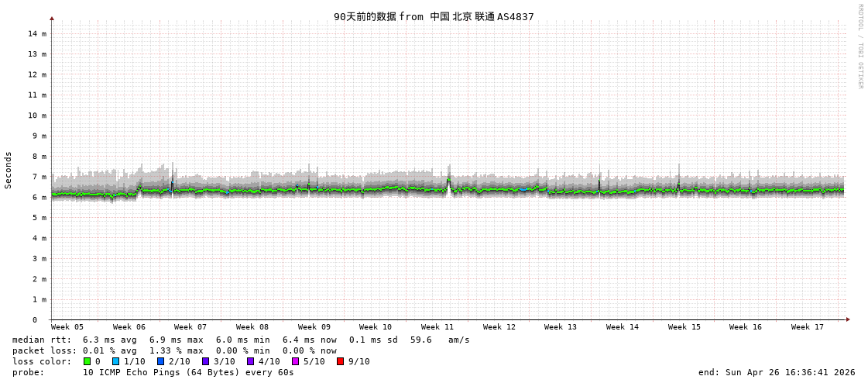This screenshot has width=868, height=383.
Task: Click the 3/10 loss color swatch
Action: [x=205, y=361]
